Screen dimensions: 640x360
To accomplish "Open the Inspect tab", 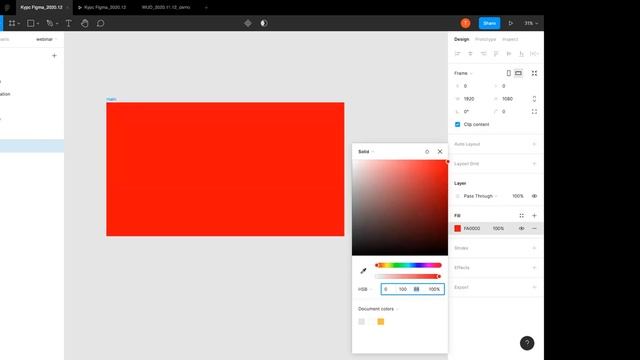I will 510,39.
